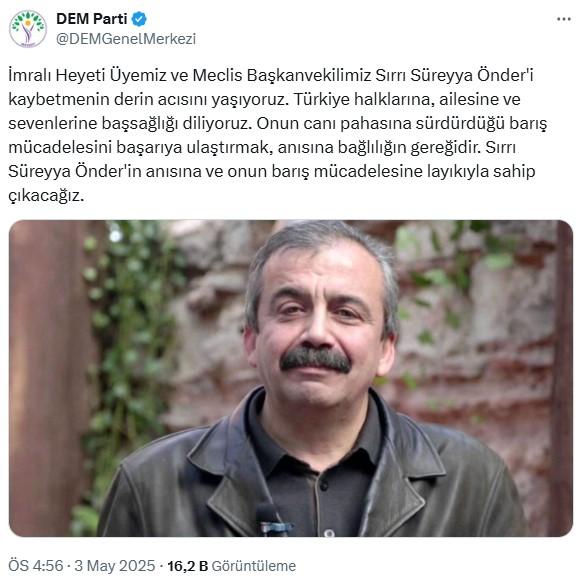The width and height of the screenshot is (585, 579).
Task: Click the tweet line starting with kaybetmenin derin
Action: point(264,100)
